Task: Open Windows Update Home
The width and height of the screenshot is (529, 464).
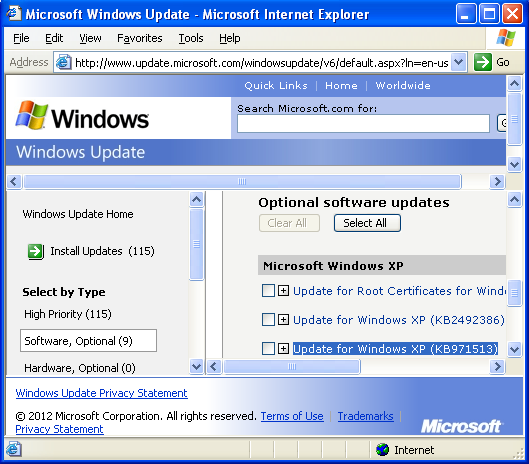Action: point(78,214)
